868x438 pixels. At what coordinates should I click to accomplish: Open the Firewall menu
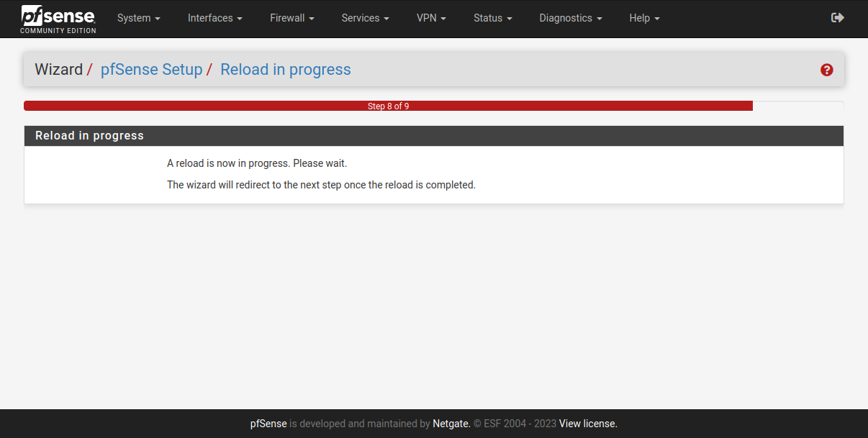(x=291, y=18)
